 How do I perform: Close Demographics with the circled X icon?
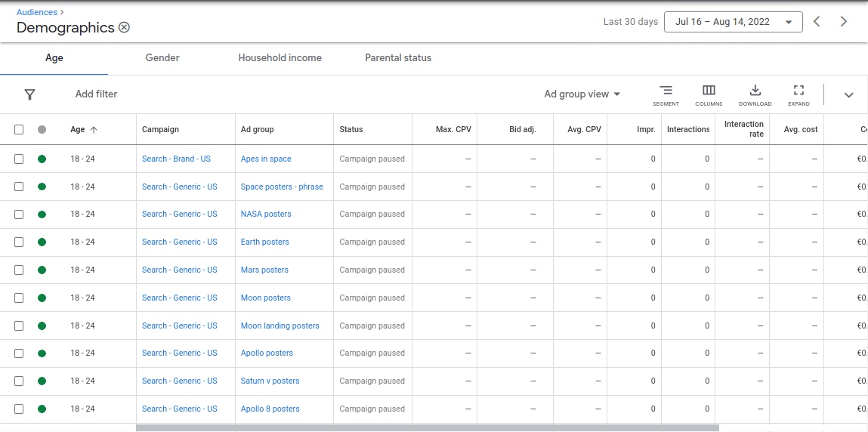[x=124, y=27]
